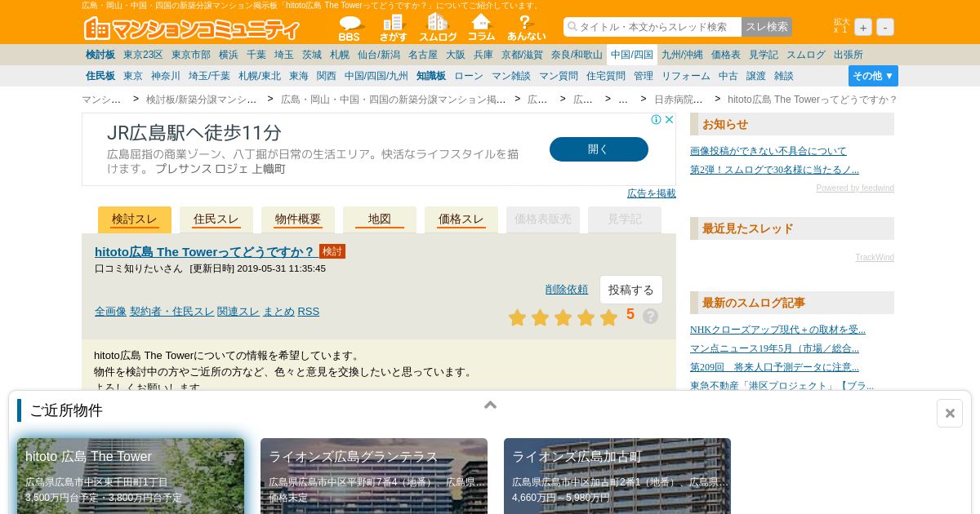Click the スレ検索 search button
Screen dimensions: 980x514
(x=767, y=27)
